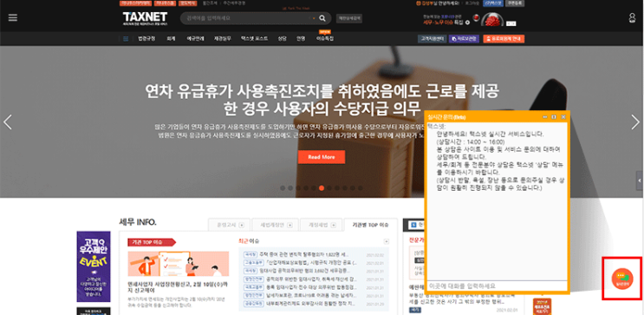This screenshot has height=315, width=644.
Task: Switch to the 훈령고시 tab
Action: coord(230,225)
